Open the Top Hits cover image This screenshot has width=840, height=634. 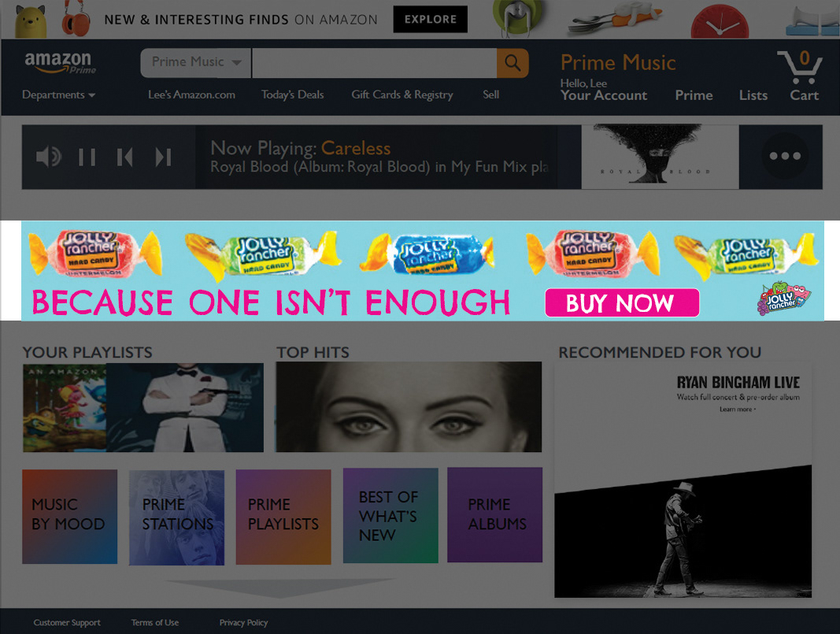pos(409,406)
